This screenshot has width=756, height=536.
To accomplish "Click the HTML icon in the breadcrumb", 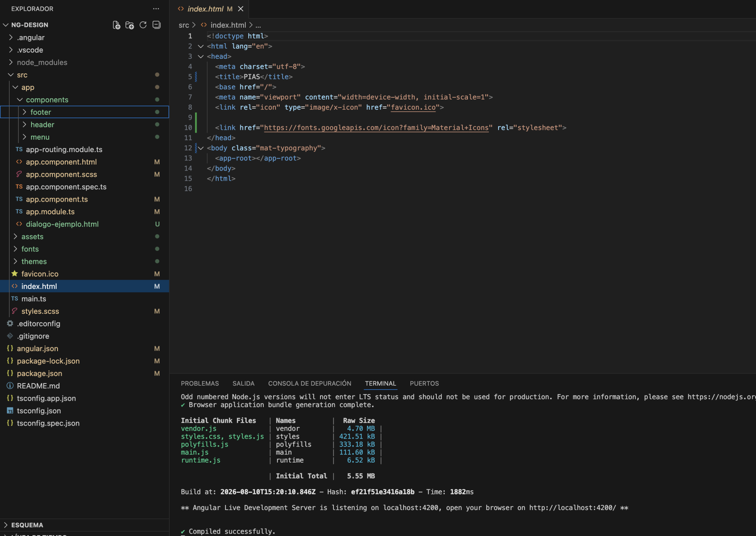I will point(204,25).
